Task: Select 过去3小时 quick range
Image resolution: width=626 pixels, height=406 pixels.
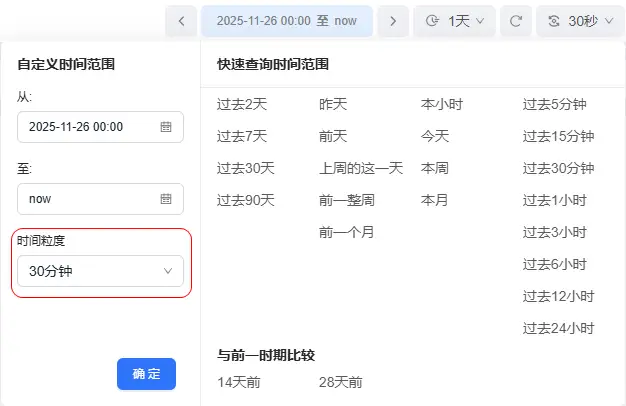Action: (x=555, y=232)
